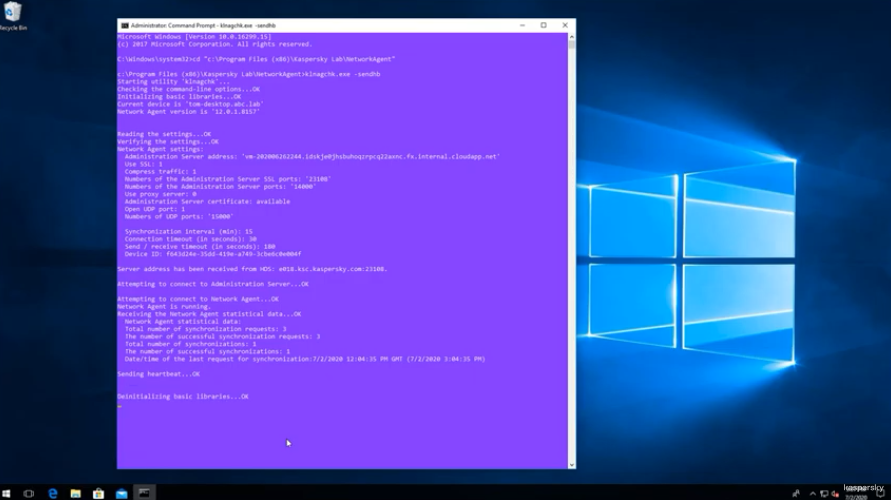Minimize the Command Prompt window
Image resolution: width=891 pixels, height=500 pixels.
522,26
